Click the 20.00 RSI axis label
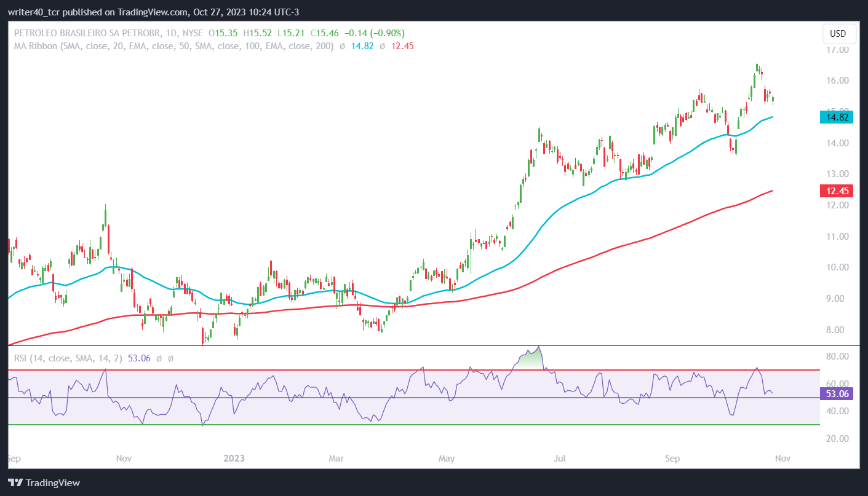The width and height of the screenshot is (868, 496). [x=838, y=439]
